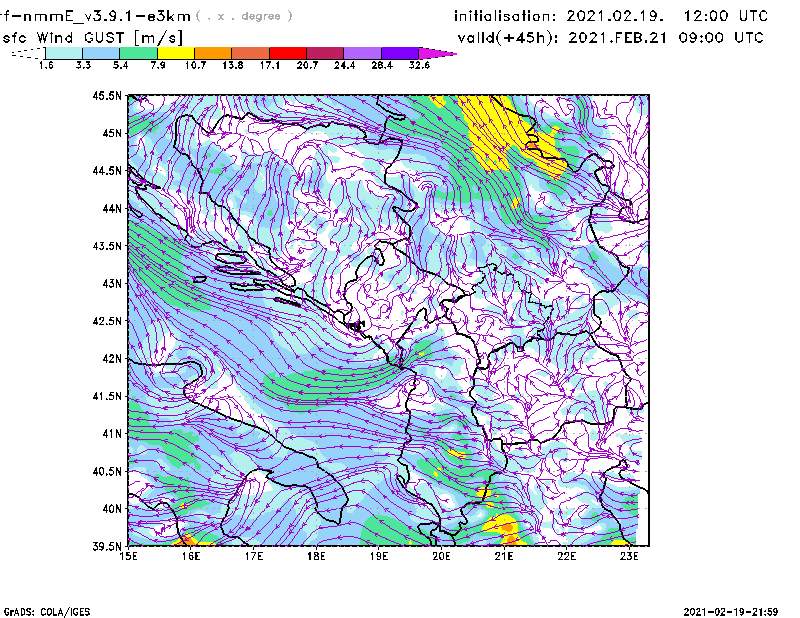Click the 39.5N latitude label

[107, 547]
